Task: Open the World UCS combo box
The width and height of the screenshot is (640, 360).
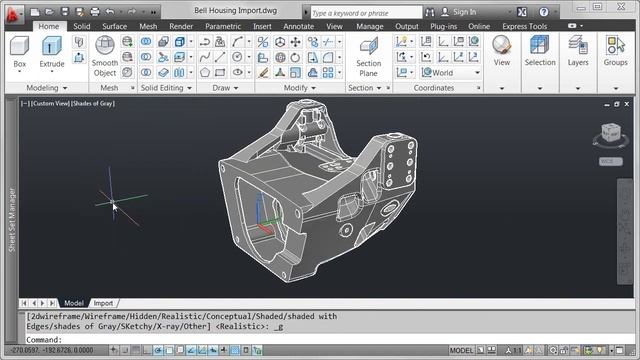Action: pyautogui.click(x=451, y=73)
